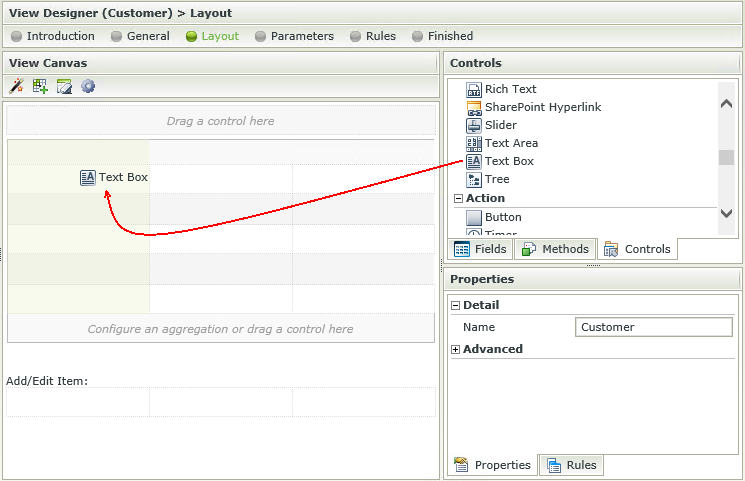The height and width of the screenshot is (481, 745).
Task: Select the Text Box label on canvas
Action: [123, 177]
